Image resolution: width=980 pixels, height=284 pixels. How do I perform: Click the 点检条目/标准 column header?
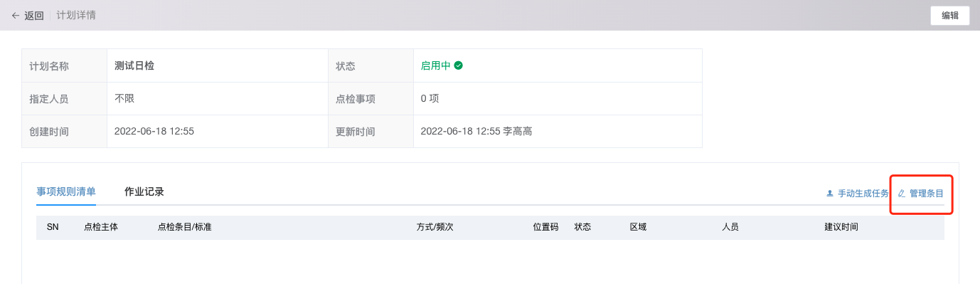point(185,227)
